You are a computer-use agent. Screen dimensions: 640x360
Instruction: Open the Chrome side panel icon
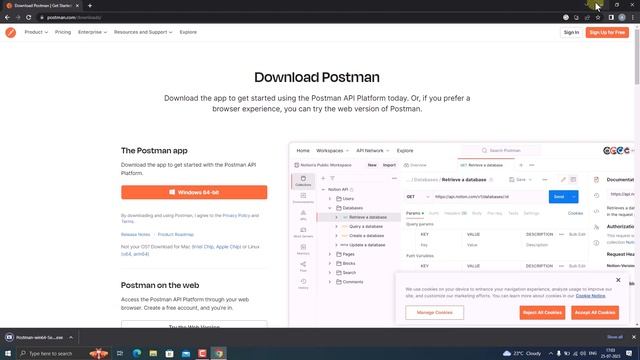tap(611, 18)
